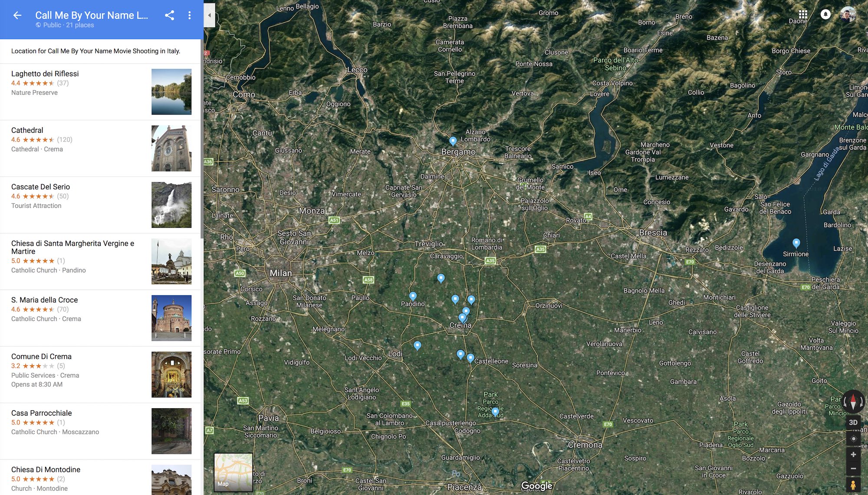Click the Brescia city label
The width and height of the screenshot is (868, 495).
tap(653, 233)
